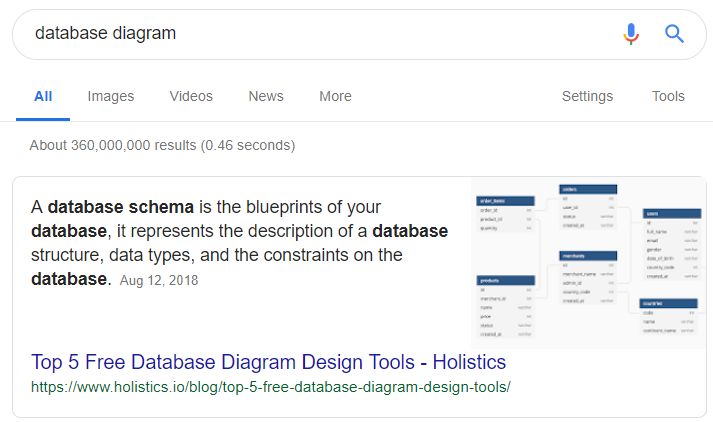Open the Settings dropdown menu

[x=587, y=97]
